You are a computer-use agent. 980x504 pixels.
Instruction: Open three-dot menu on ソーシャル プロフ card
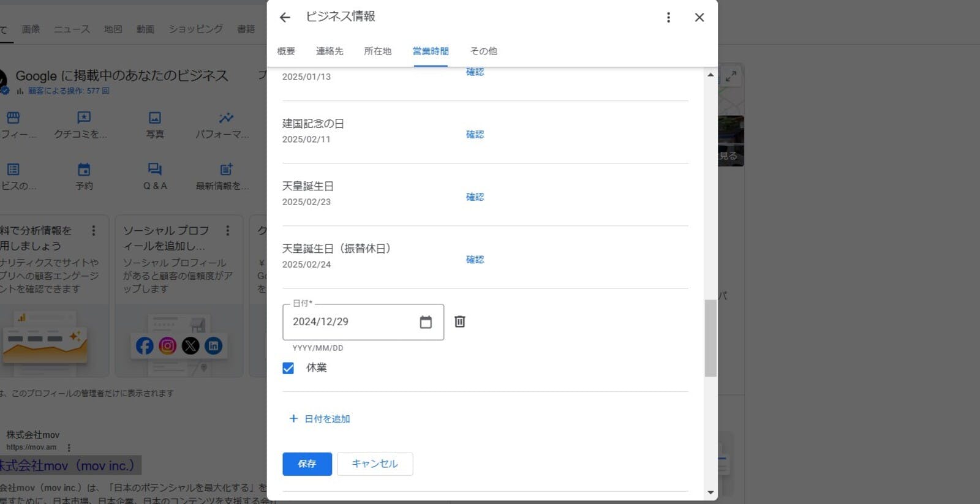pyautogui.click(x=228, y=230)
